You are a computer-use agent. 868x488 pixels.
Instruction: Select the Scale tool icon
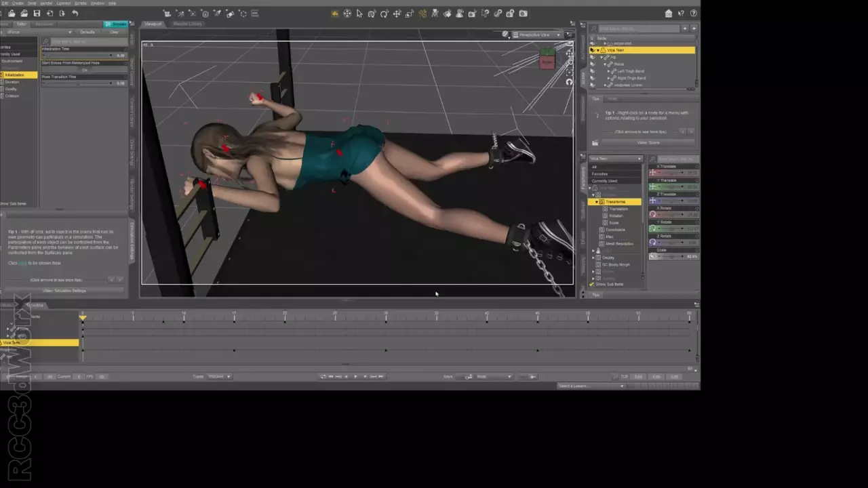(410, 14)
